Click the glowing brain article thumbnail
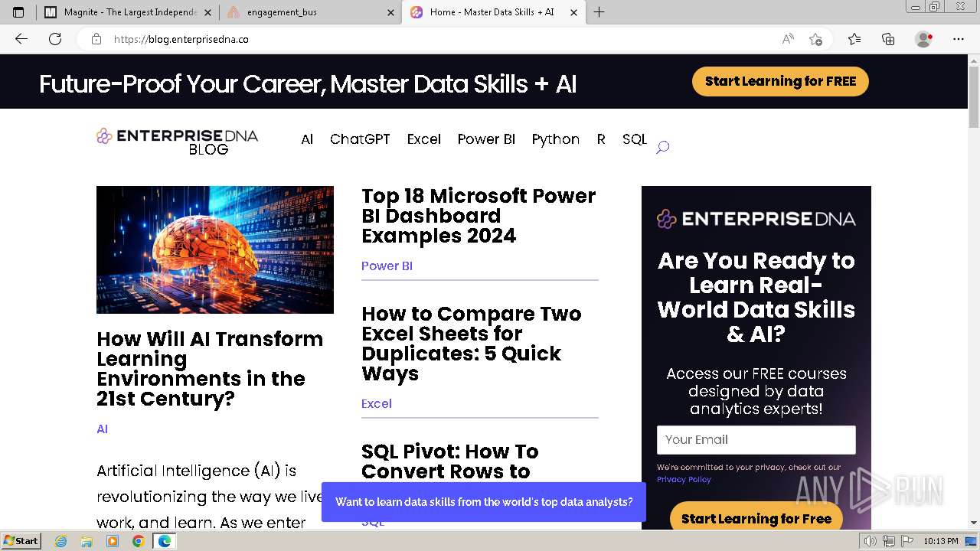The height and width of the screenshot is (551, 980). point(215,249)
